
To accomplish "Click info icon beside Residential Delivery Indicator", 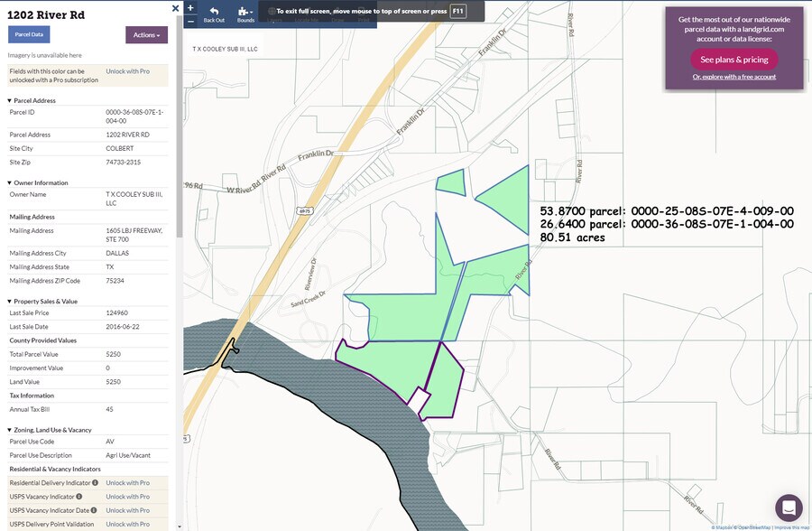I will pos(95,483).
